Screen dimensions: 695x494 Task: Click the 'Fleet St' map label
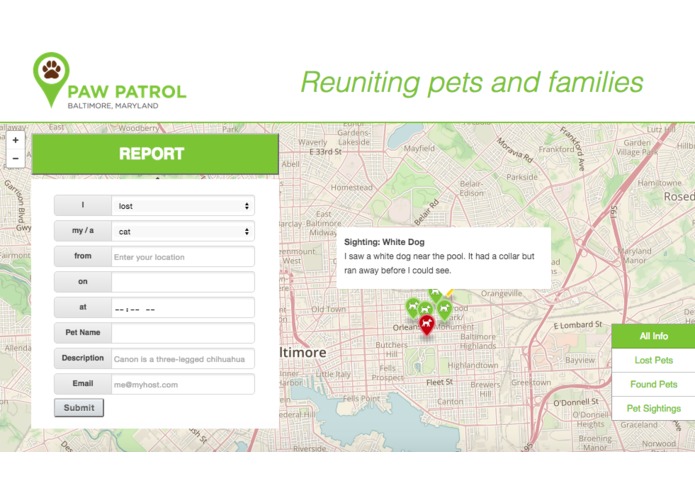pyautogui.click(x=439, y=382)
